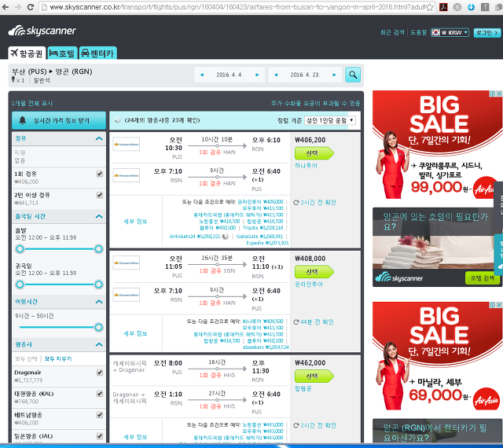This screenshot has width=503, height=448.
Task: Click the 부산 (PUS) ▸ 양곤 (RGN) route text
Action: [x=52, y=72]
